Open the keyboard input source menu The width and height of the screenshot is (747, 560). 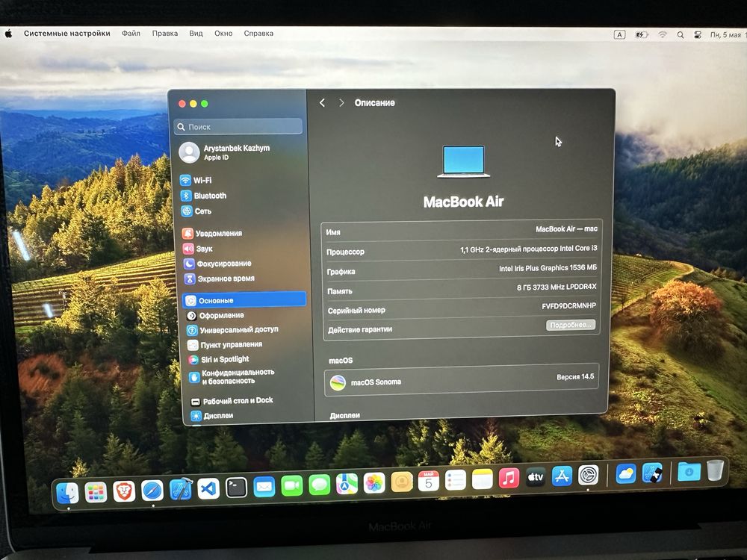click(619, 35)
